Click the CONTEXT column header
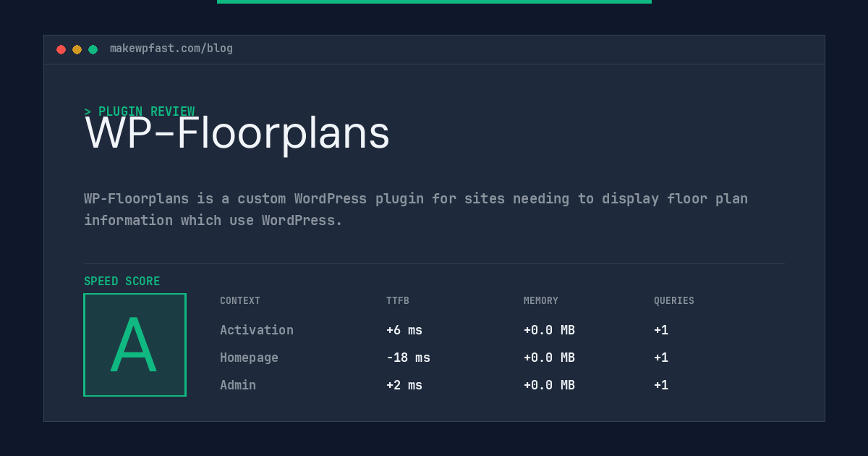This screenshot has width=868, height=456. (x=240, y=301)
